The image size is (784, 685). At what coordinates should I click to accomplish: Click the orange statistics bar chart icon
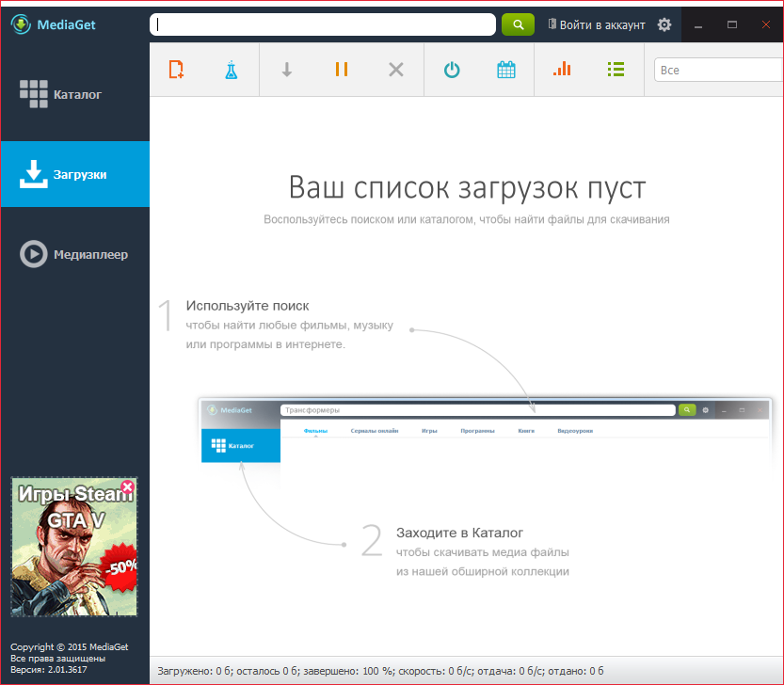pyautogui.click(x=562, y=69)
